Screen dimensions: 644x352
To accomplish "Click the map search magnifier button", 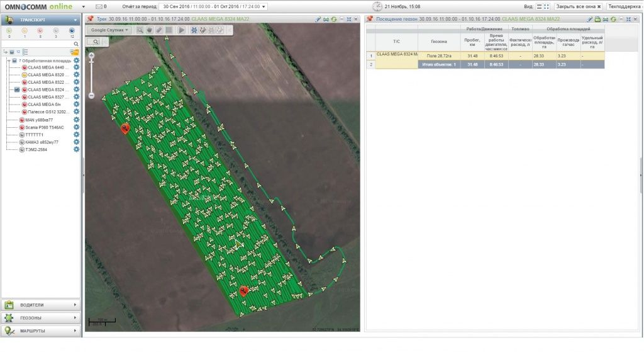I will click(x=96, y=42).
